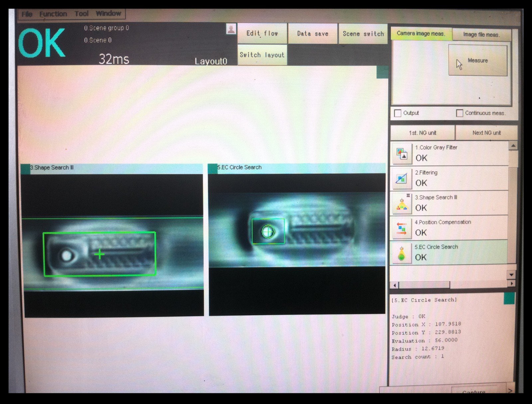532x404 pixels.
Task: Click the Scene switch button
Action: (363, 34)
